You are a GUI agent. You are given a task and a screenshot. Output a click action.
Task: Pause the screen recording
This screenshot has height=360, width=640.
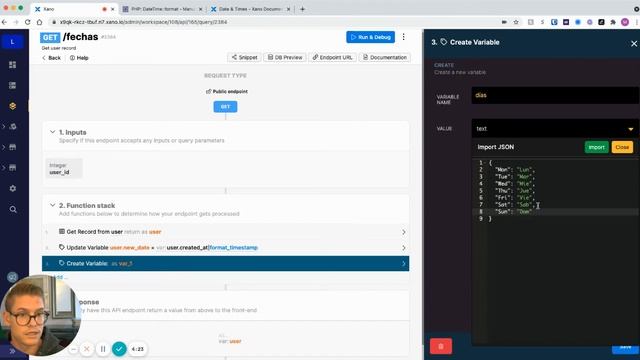click(103, 349)
